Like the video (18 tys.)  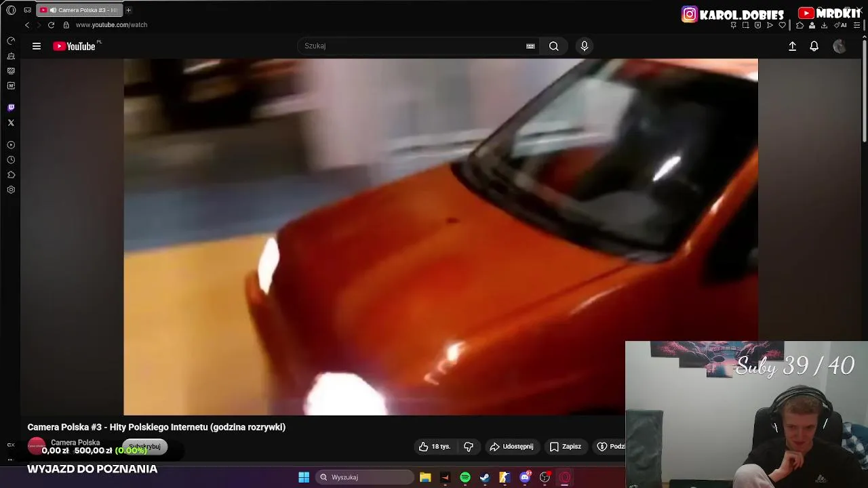point(435,447)
